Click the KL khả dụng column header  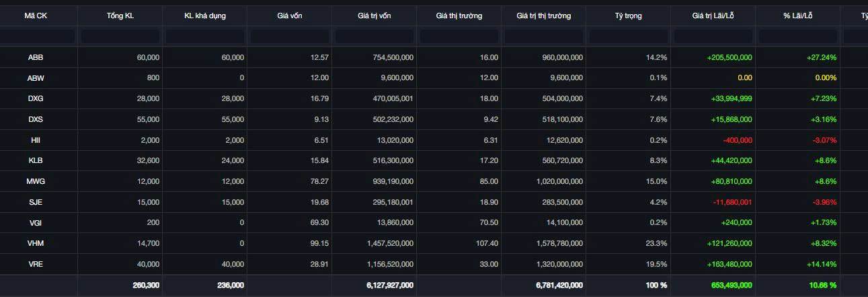pos(205,15)
